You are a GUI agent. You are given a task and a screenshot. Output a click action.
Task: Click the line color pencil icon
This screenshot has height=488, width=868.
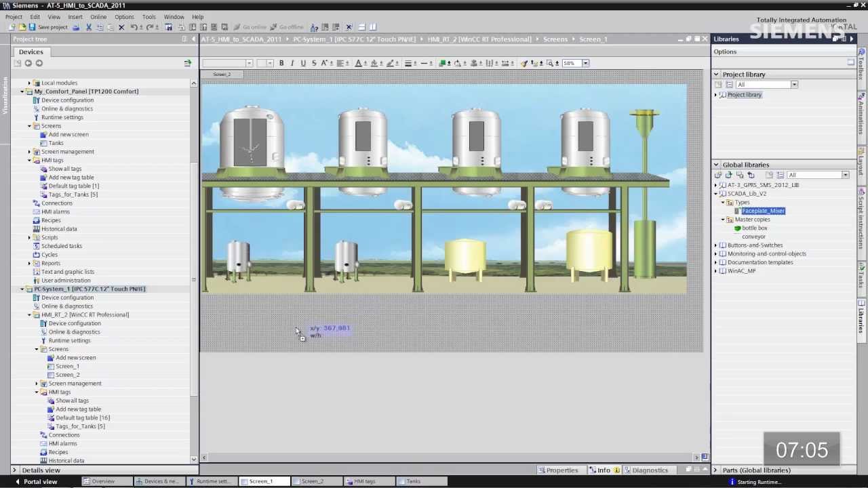[x=389, y=63]
